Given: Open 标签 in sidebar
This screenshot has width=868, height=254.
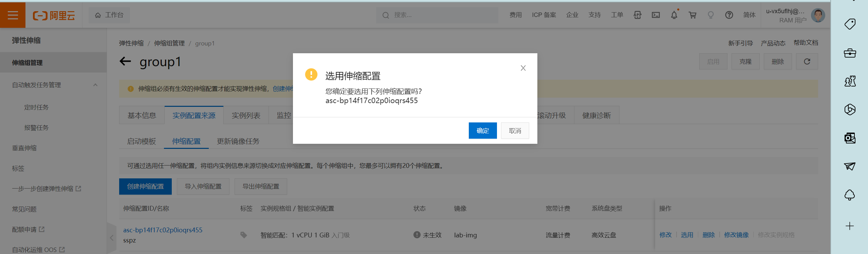Looking at the screenshot, I should click(18, 168).
